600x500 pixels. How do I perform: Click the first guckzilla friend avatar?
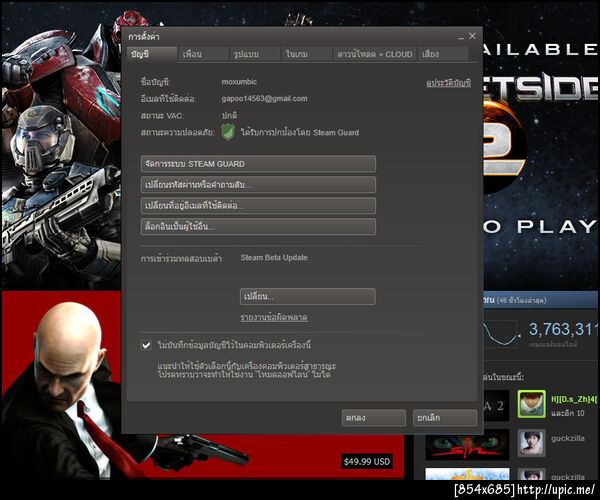532,443
